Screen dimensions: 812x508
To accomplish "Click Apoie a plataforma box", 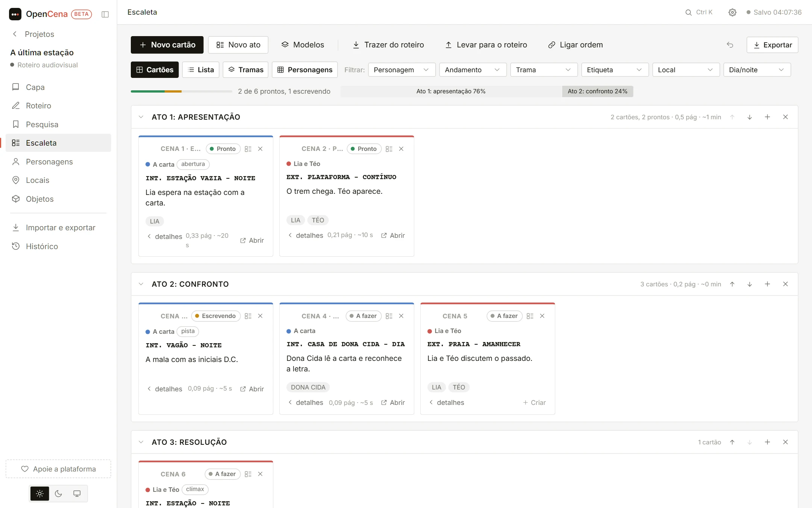I will 58,469.
